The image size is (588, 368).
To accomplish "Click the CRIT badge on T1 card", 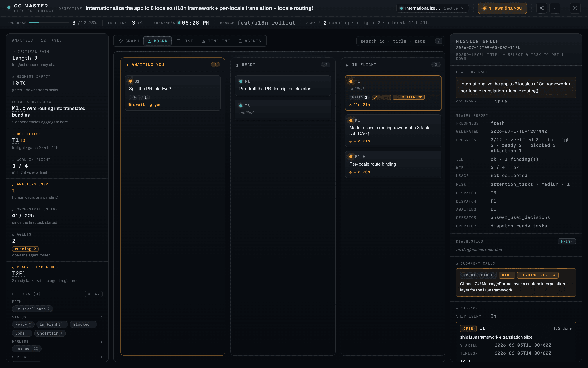I will coord(381,97).
